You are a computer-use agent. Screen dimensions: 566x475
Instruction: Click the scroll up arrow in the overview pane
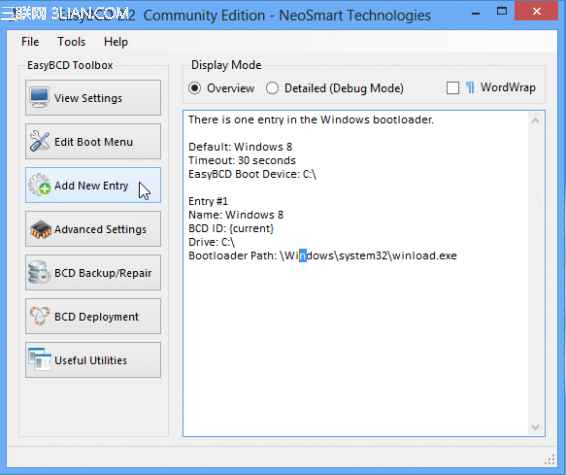(x=535, y=121)
